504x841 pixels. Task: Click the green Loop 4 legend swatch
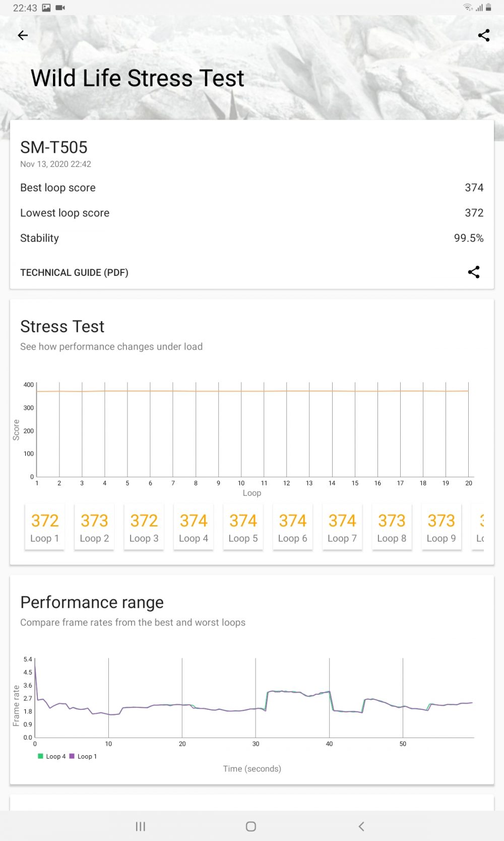40,756
